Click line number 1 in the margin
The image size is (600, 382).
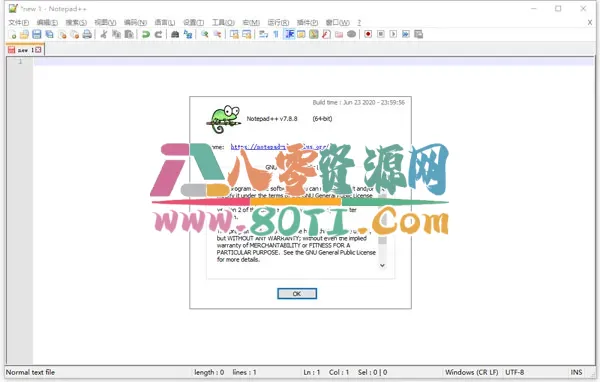(20, 61)
